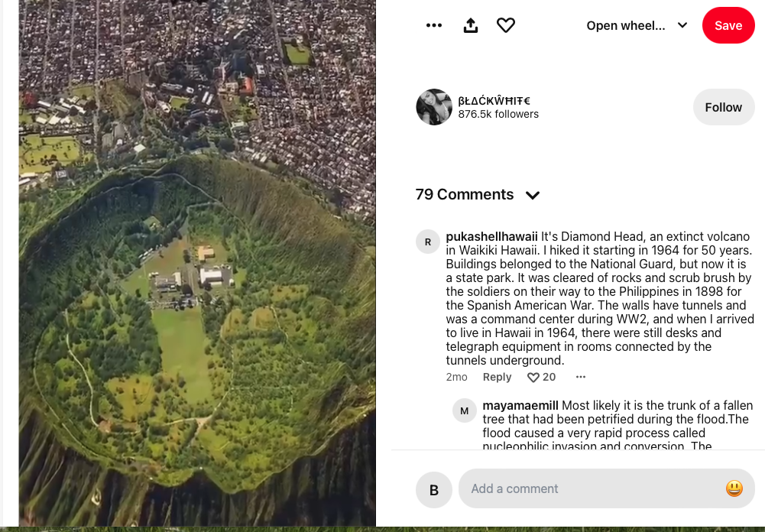
Task: Open pukashellhawaii username link
Action: tap(491, 237)
